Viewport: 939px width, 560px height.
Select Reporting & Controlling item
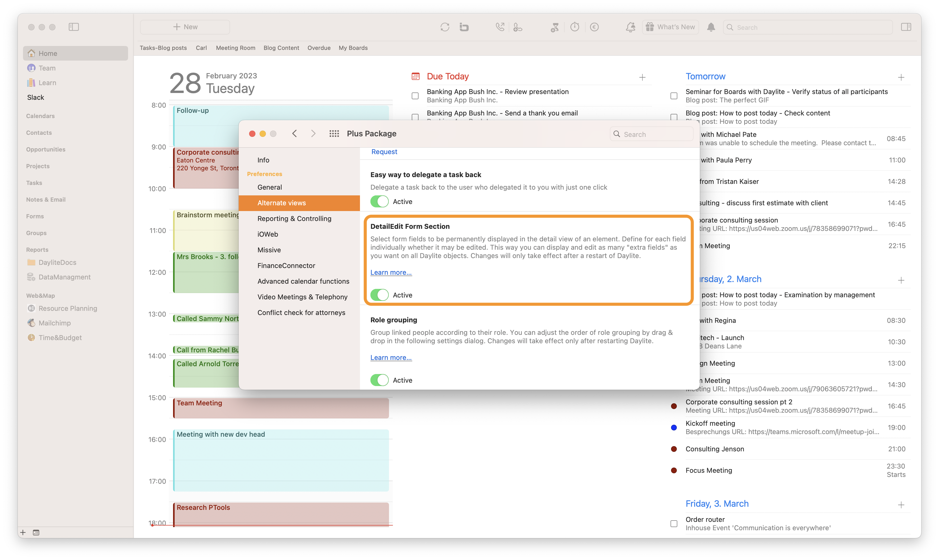299,219
